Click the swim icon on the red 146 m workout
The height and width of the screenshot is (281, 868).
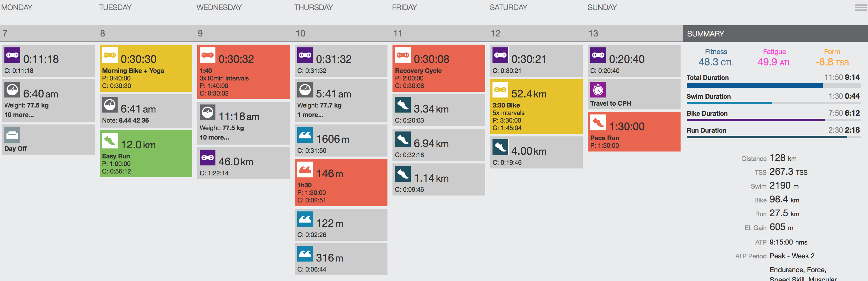pos(305,169)
